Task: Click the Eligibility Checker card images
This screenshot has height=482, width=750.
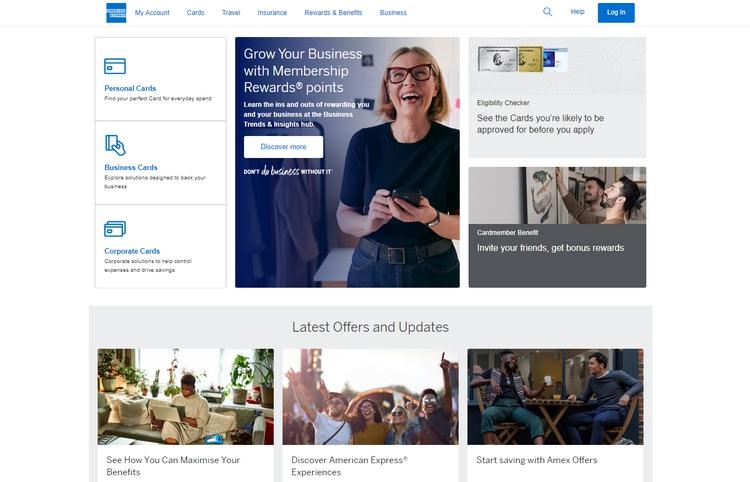Action: [523, 59]
